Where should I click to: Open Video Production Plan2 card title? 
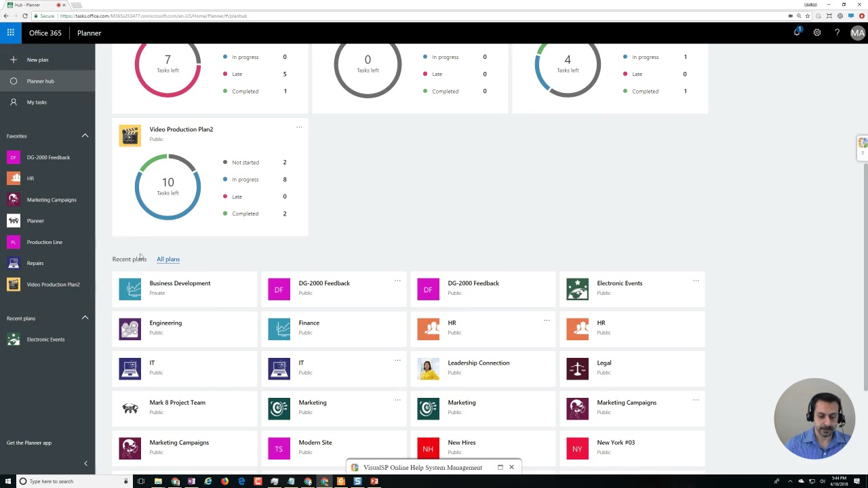181,129
